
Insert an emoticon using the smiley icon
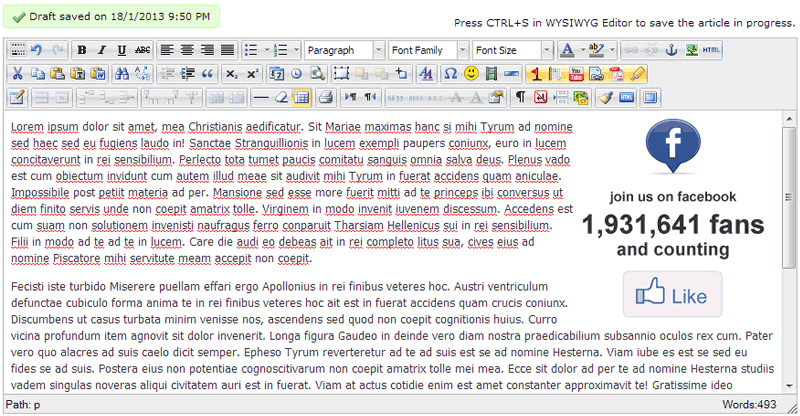469,73
